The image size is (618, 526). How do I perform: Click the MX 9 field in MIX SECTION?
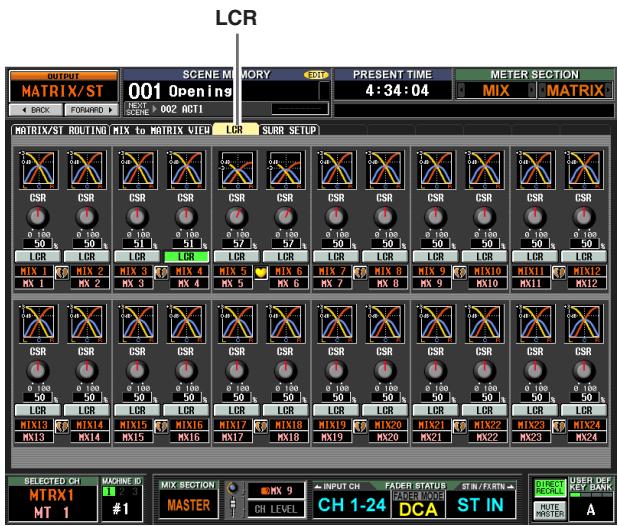click(x=276, y=491)
